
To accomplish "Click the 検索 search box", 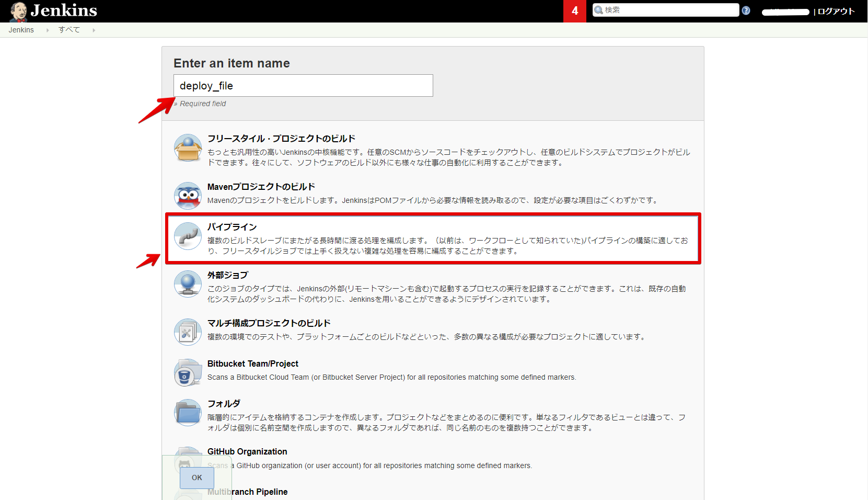I will click(x=666, y=10).
